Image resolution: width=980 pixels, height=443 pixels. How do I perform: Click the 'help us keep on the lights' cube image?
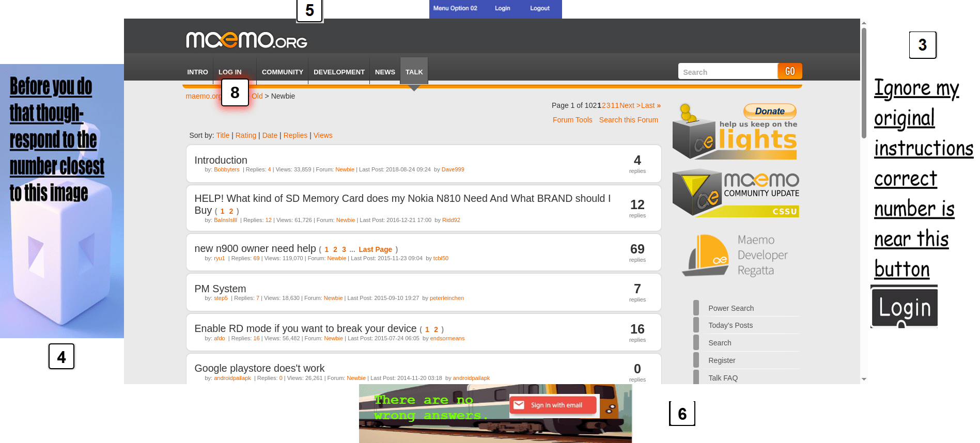pyautogui.click(x=695, y=134)
